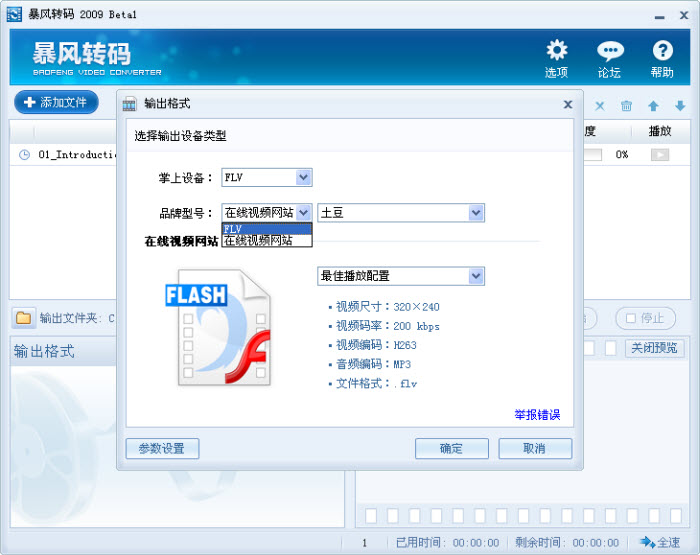700x555 pixels.
Task: Click the 音频编码 MP3 value
Action: click(x=402, y=364)
